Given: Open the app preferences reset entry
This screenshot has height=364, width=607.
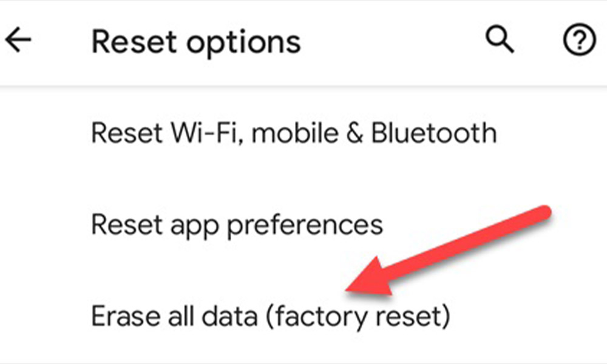Looking at the screenshot, I should click(x=237, y=225).
